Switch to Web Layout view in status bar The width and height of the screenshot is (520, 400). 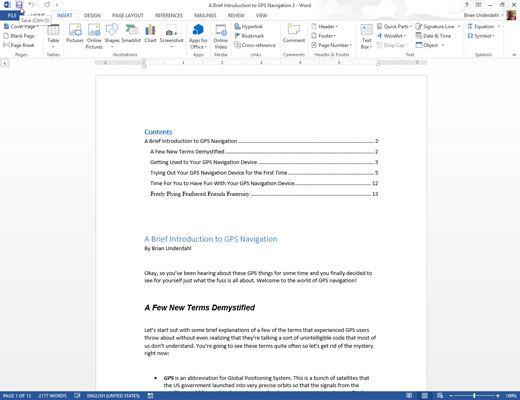pyautogui.click(x=440, y=396)
